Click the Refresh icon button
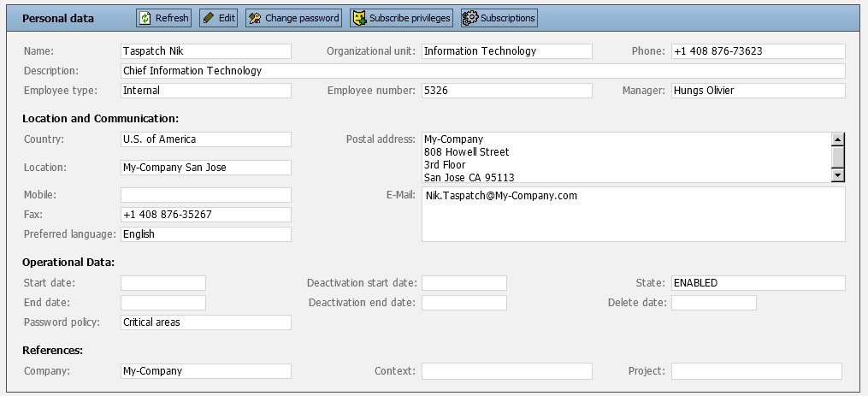The width and height of the screenshot is (868, 396). (145, 18)
